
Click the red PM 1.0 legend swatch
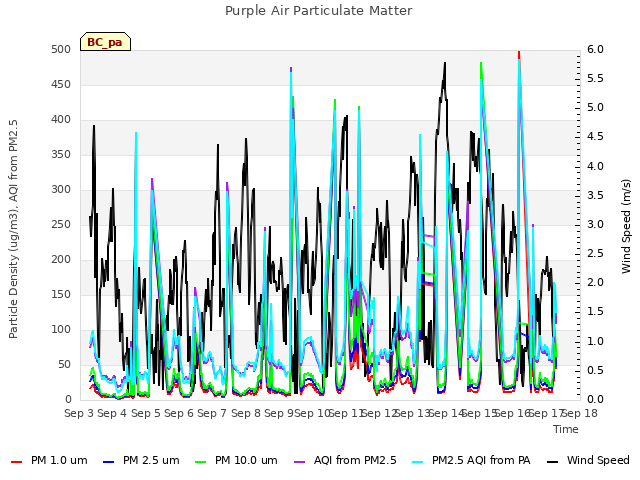pos(16,462)
